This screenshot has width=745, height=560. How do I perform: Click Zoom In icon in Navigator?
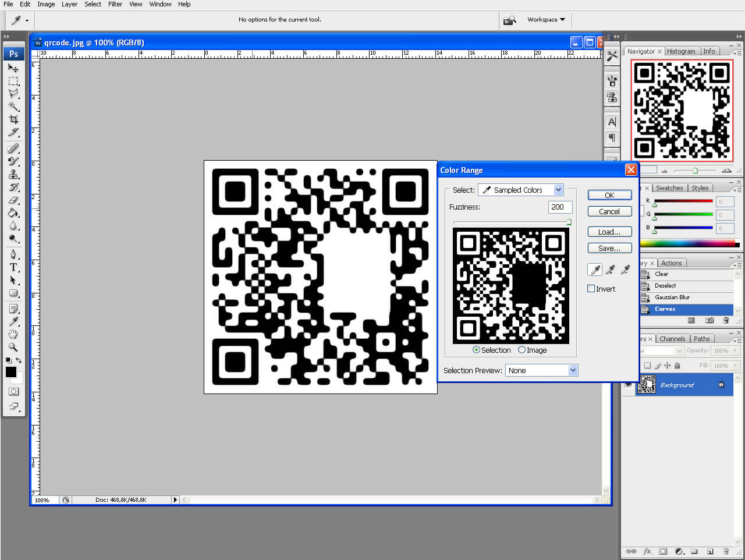pyautogui.click(x=726, y=171)
